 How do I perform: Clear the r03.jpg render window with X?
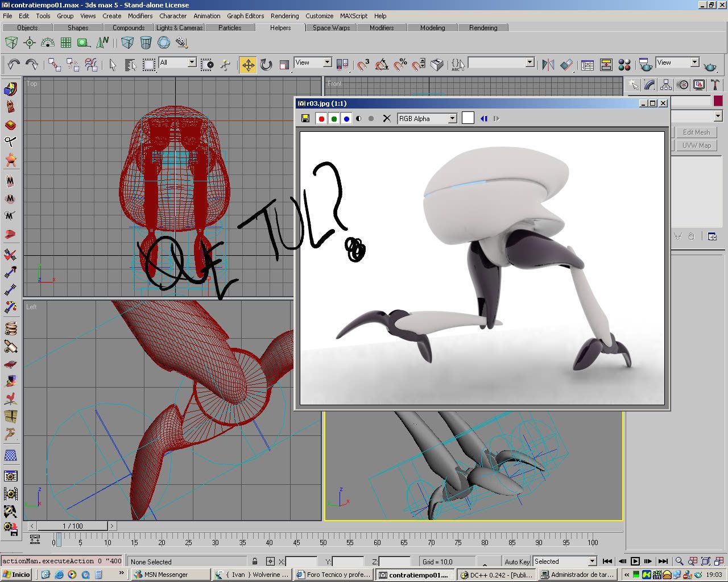coord(387,118)
